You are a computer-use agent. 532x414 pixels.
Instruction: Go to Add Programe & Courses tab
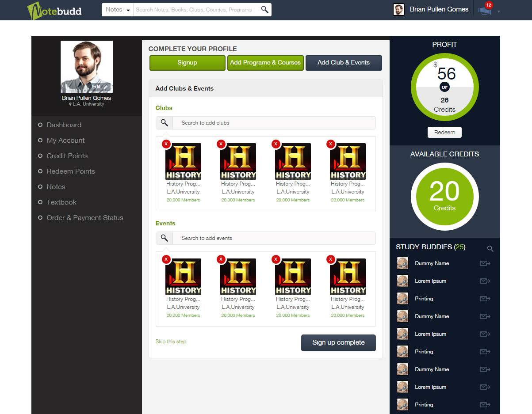point(265,63)
